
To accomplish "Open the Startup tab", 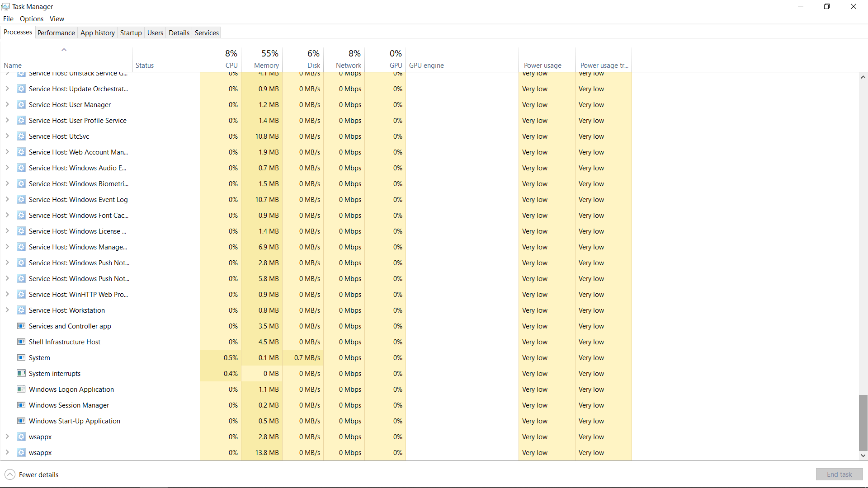I will point(131,33).
